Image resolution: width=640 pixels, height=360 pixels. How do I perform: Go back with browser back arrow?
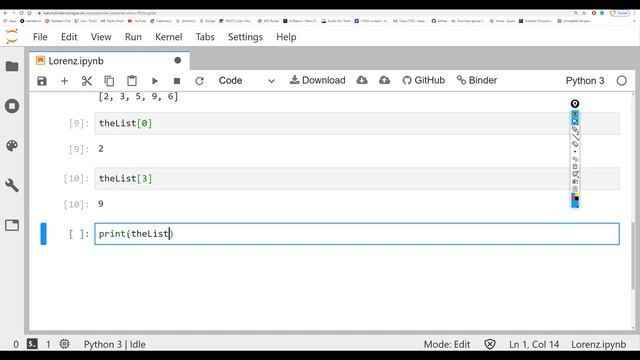pyautogui.click(x=5, y=13)
